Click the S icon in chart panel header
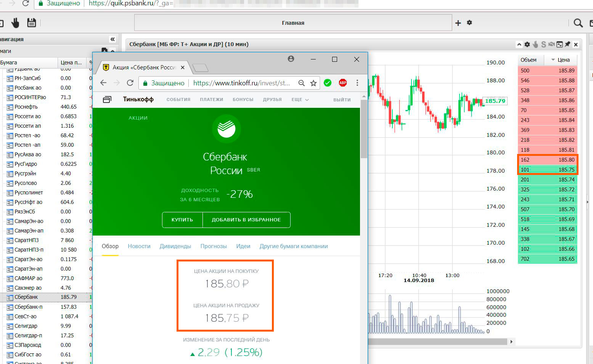This screenshot has width=593, height=364. pyautogui.click(x=543, y=45)
